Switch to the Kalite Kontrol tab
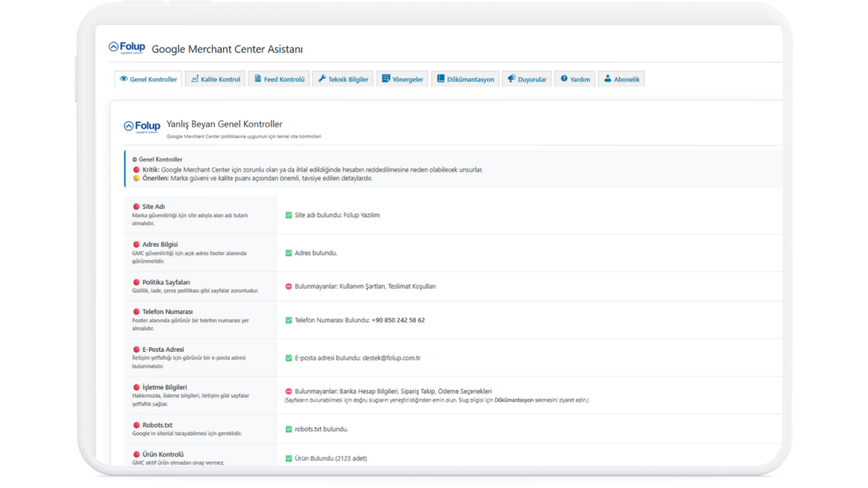Viewport: 868px width, 488px height. [x=215, y=79]
